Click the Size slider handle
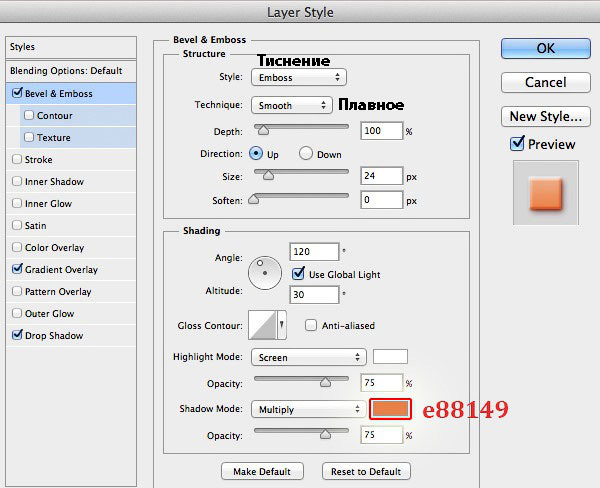600x488 pixels. point(269,175)
